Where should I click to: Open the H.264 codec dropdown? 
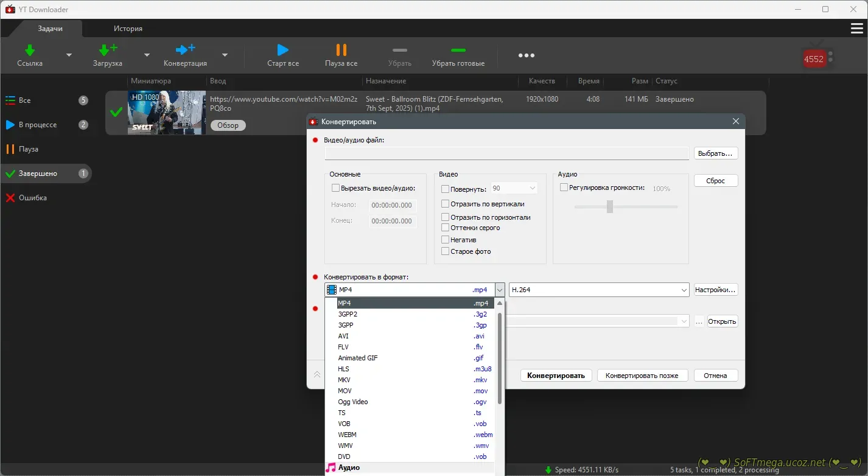pyautogui.click(x=598, y=290)
